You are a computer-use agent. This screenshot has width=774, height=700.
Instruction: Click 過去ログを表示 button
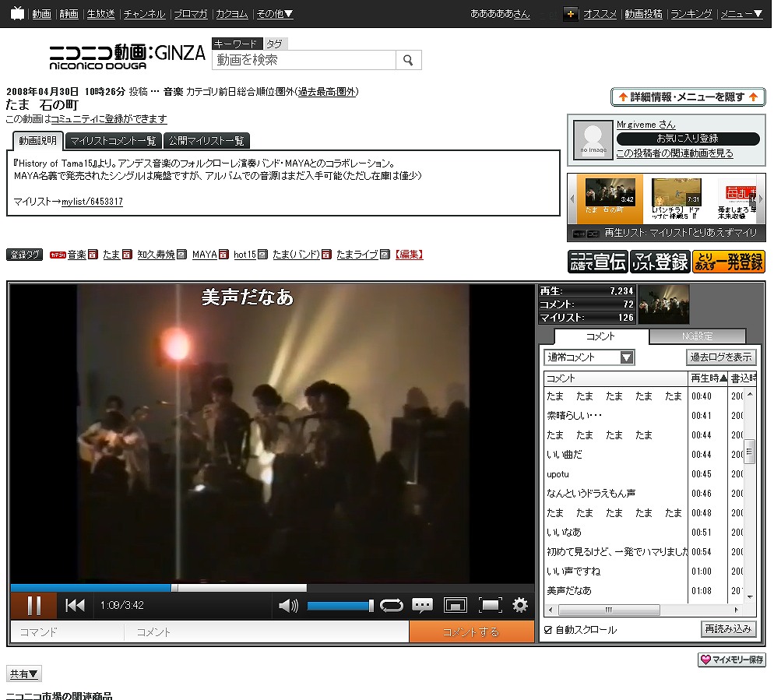721,357
